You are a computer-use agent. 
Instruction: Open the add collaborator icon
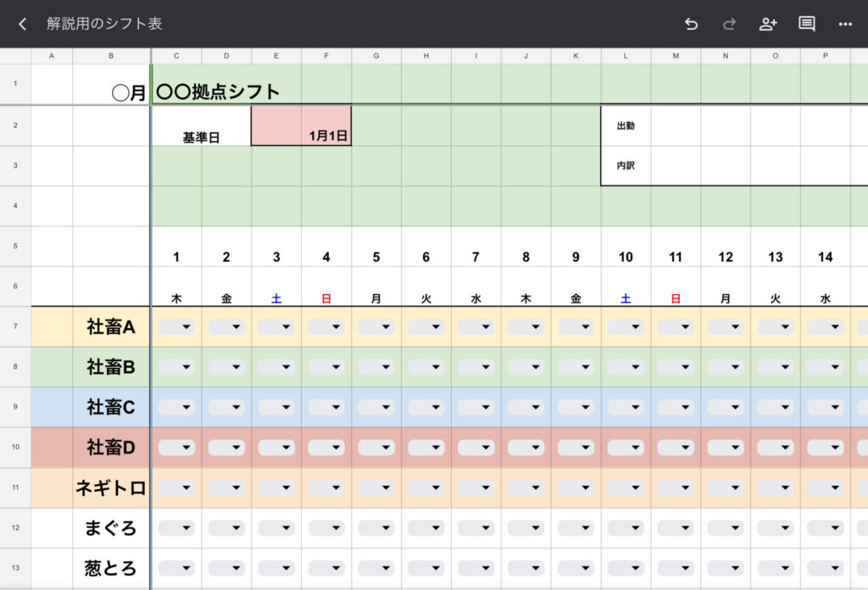[768, 25]
